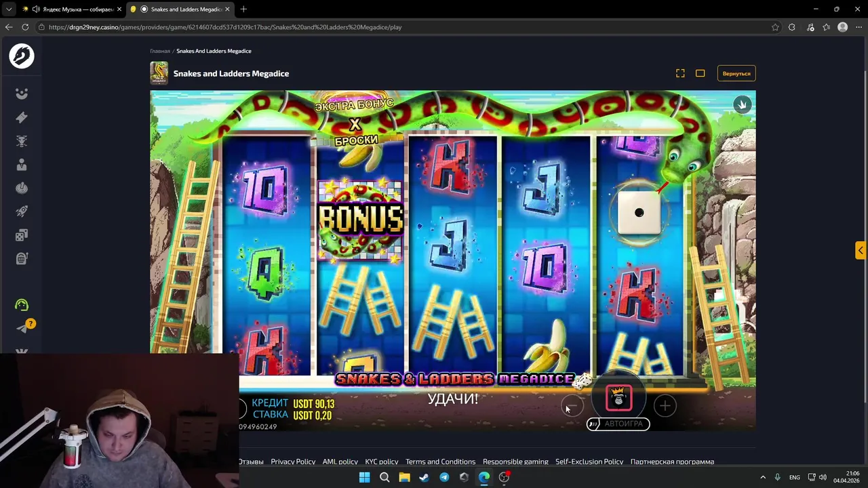Open the slot machine sidebar icon
Screen dimensions: 868x488
[x=22, y=258]
